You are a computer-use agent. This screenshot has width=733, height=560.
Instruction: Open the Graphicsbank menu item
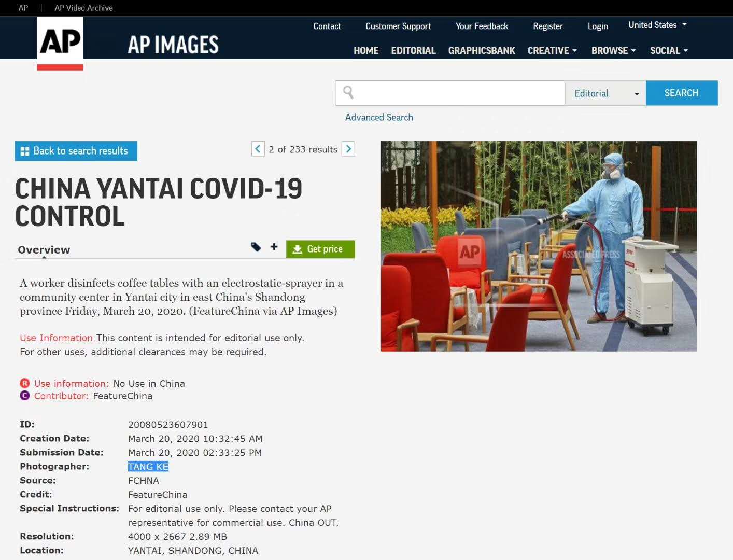481,50
